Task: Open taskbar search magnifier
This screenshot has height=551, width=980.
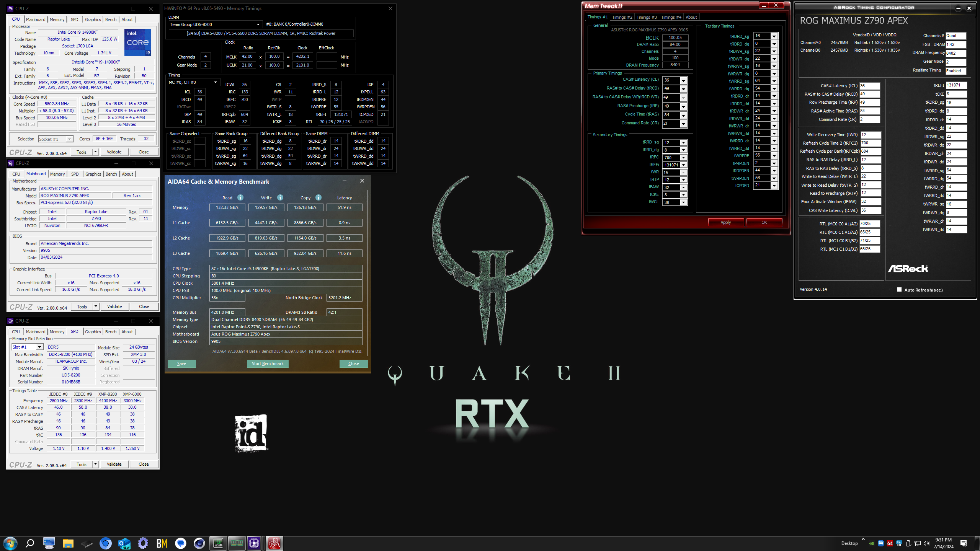Action: [30, 543]
